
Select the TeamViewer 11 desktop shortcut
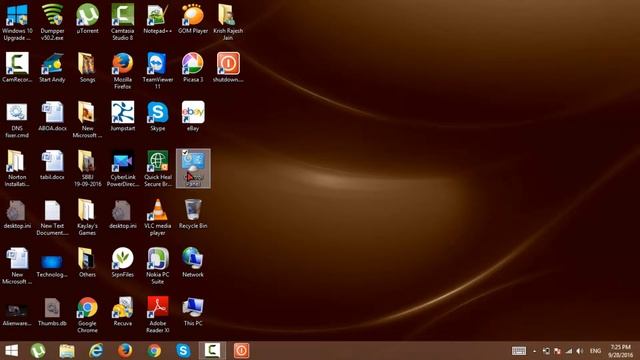(158, 71)
